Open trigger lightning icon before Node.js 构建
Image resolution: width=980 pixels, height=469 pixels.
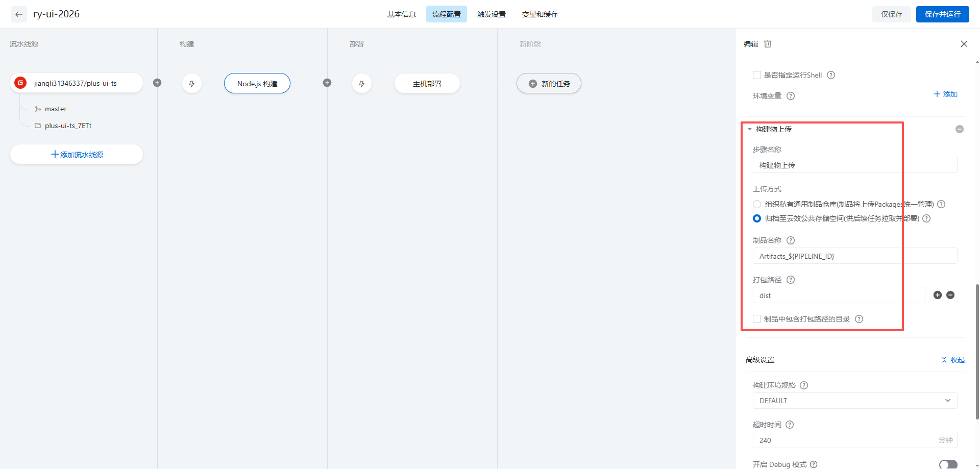[x=192, y=84]
